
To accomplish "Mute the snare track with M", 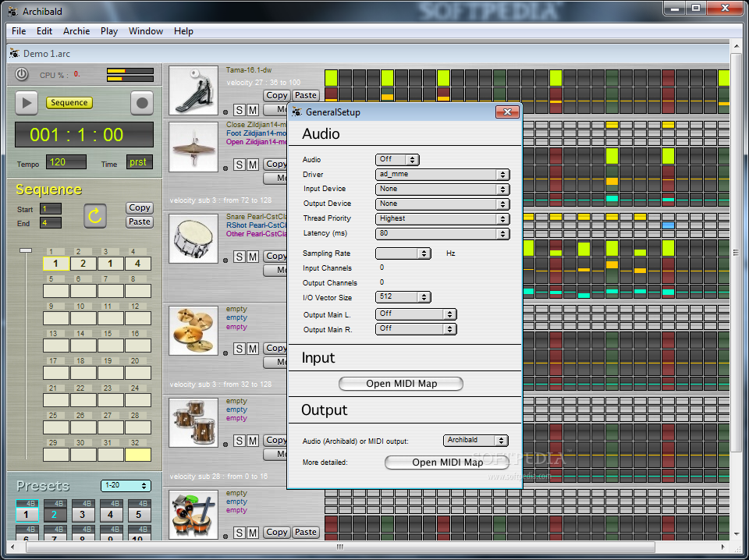I will click(x=253, y=257).
